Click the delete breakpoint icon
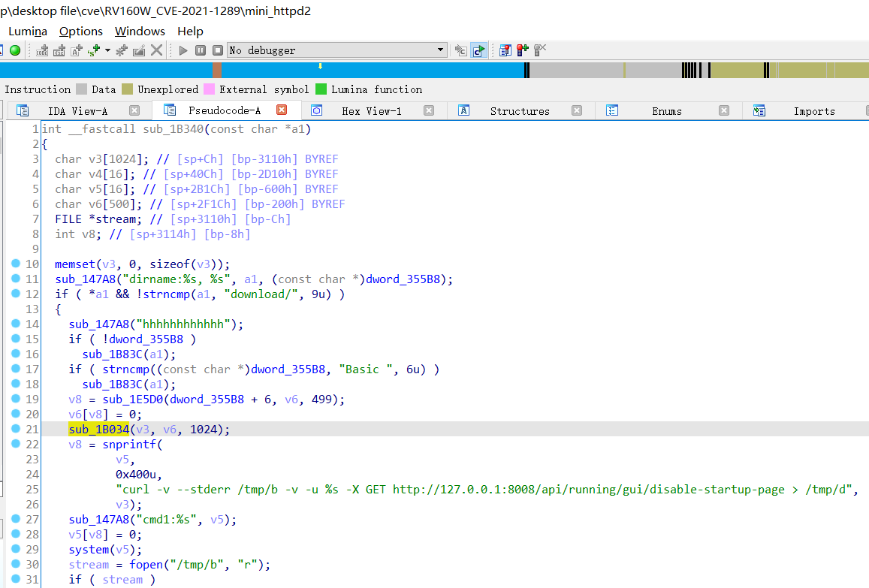869x588 pixels. coord(540,50)
